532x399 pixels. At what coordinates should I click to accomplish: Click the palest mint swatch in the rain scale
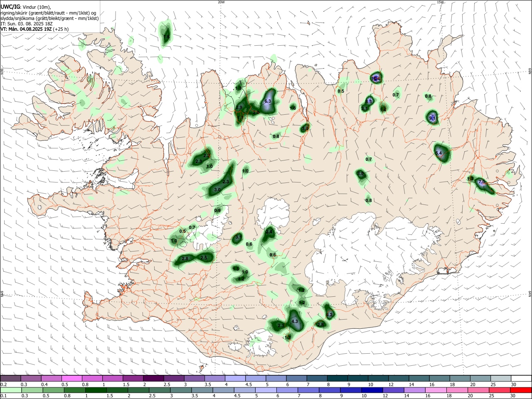[11, 390]
